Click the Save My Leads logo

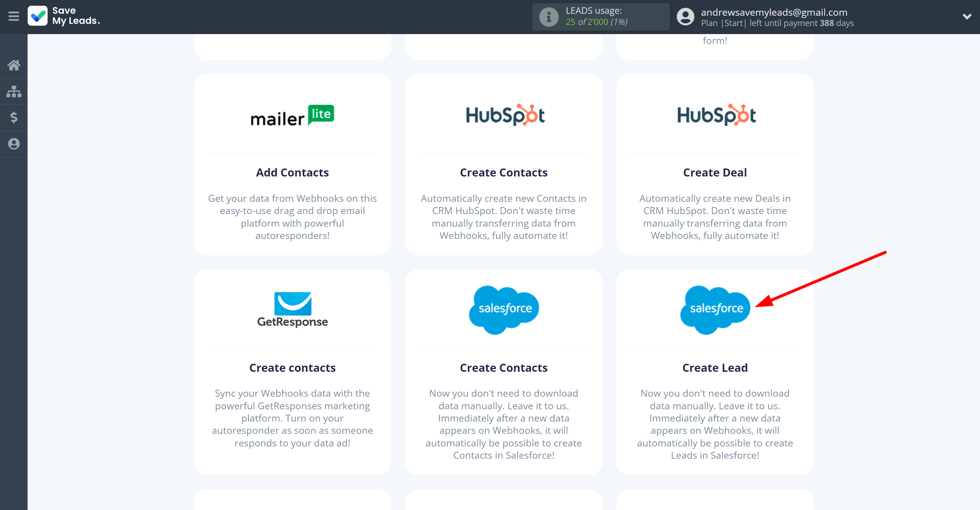[64, 16]
